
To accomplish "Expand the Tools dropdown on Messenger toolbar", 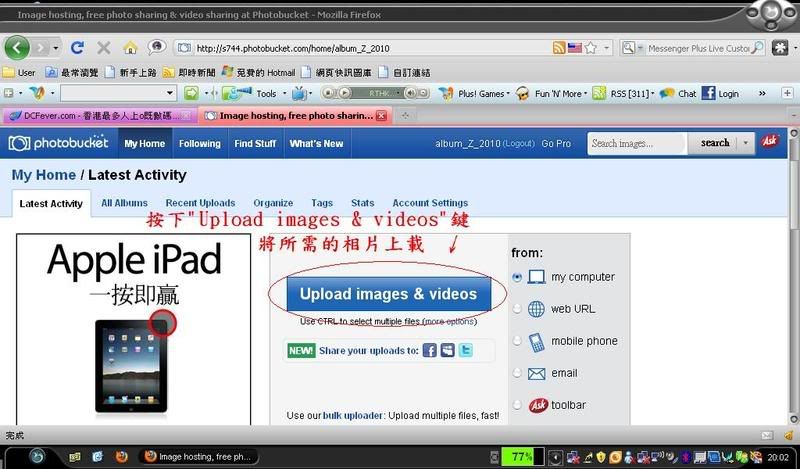I will pyautogui.click(x=285, y=93).
